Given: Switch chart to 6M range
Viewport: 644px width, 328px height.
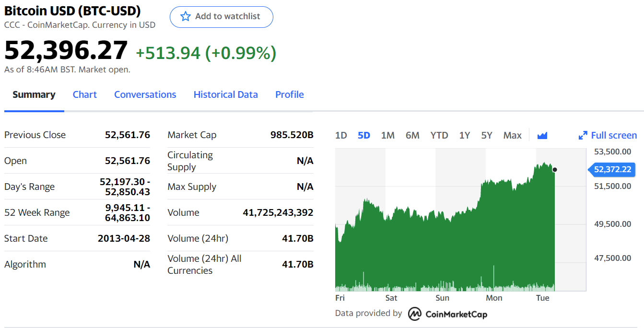Looking at the screenshot, I should click(x=412, y=135).
